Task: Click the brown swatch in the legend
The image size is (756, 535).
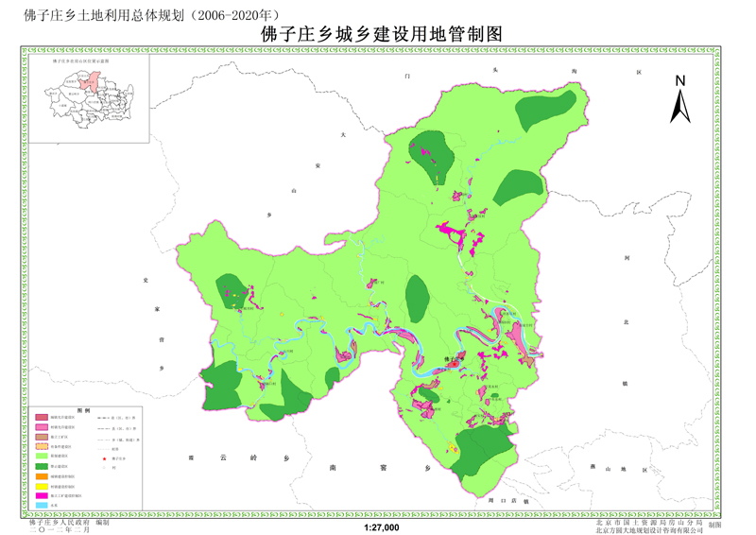Action: point(42,437)
